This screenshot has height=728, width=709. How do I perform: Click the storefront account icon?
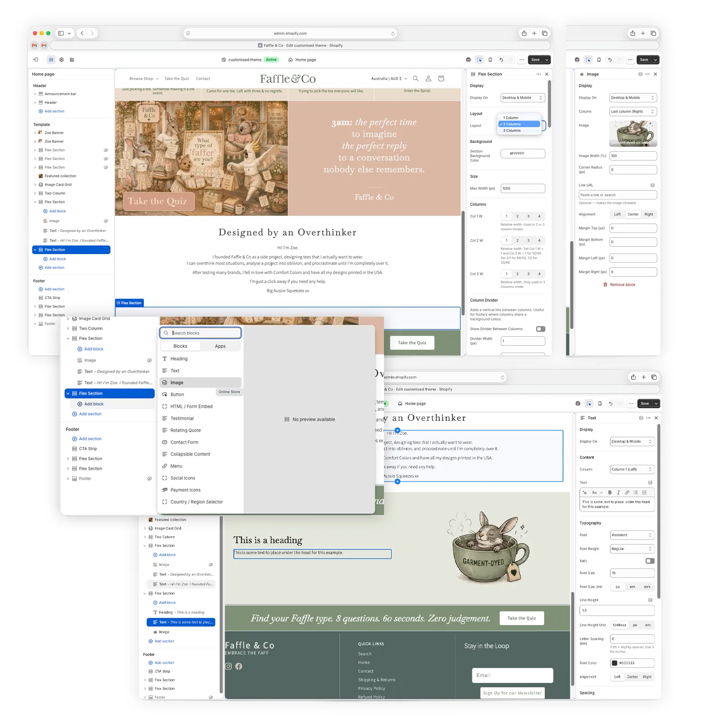(x=428, y=78)
